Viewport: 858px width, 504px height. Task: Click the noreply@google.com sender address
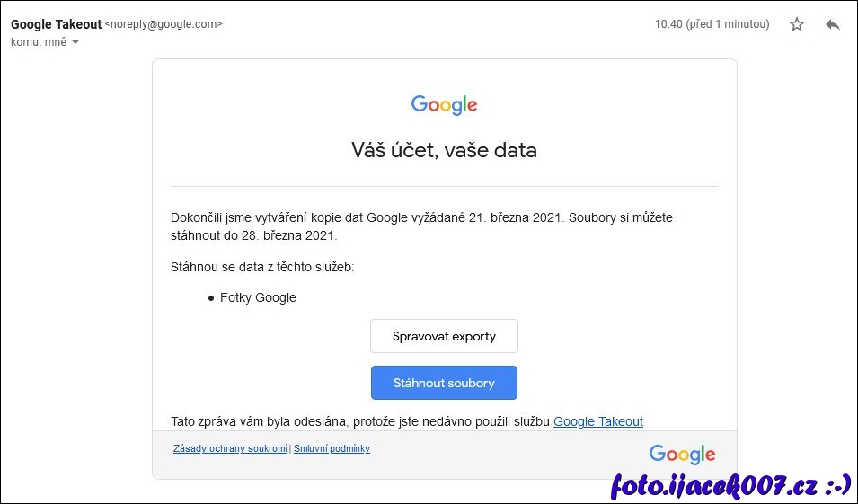coord(164,24)
